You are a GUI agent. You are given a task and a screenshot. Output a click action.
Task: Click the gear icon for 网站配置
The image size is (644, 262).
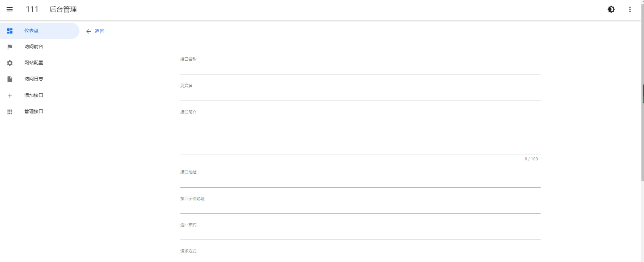click(x=9, y=63)
